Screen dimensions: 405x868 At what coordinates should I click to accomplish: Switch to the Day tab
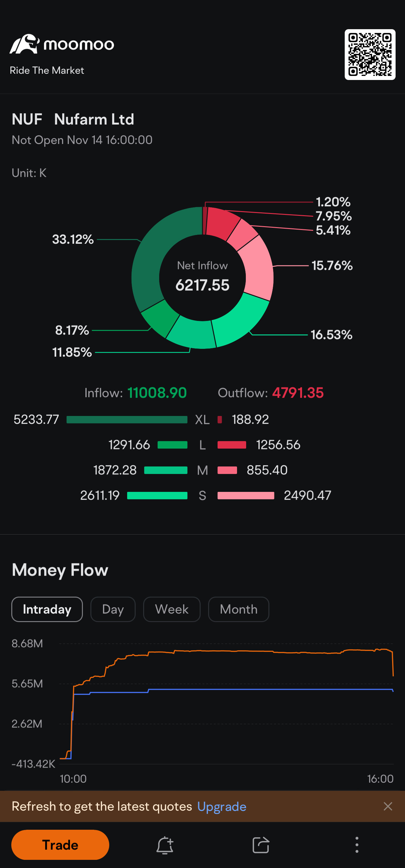click(x=113, y=609)
